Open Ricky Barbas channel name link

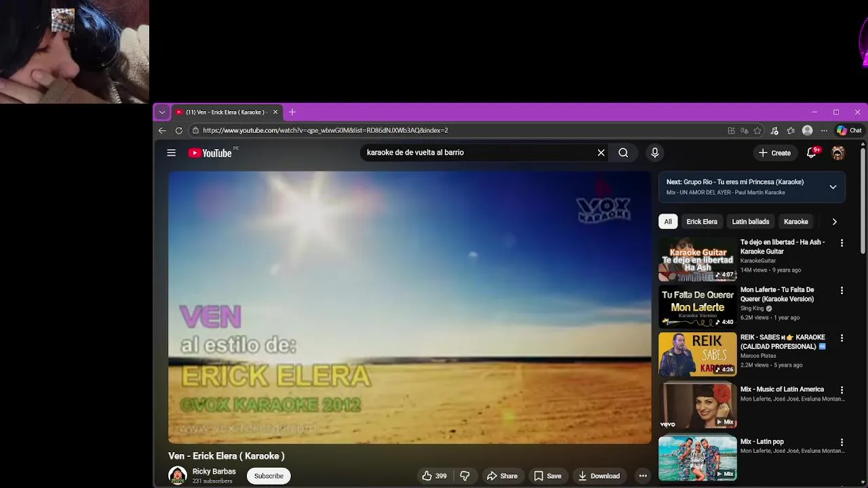(214, 471)
